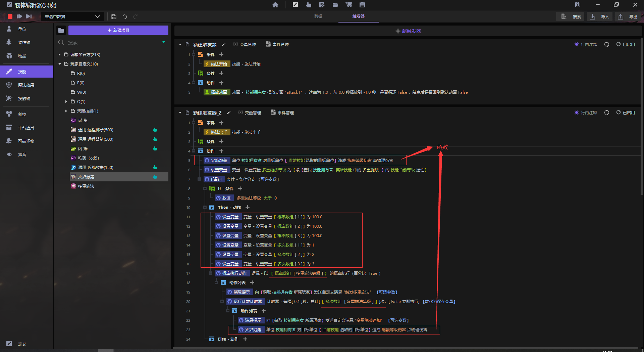Click the refresh icon of 新建触发器

coord(607,44)
